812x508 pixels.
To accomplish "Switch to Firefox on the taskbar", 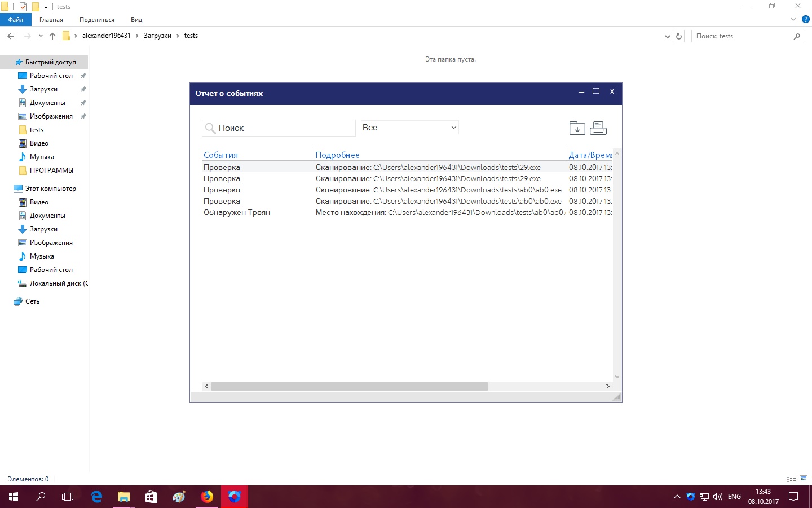I will click(207, 497).
